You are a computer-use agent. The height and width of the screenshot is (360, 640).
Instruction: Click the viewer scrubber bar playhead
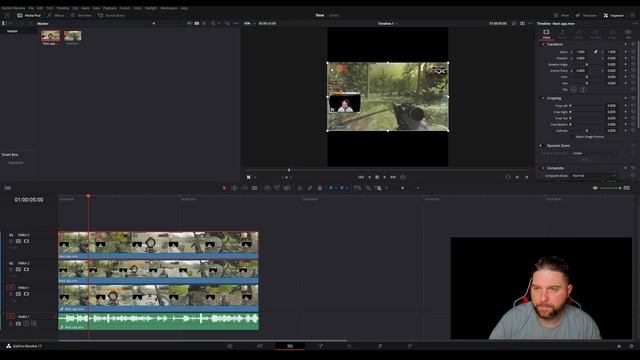click(x=289, y=170)
